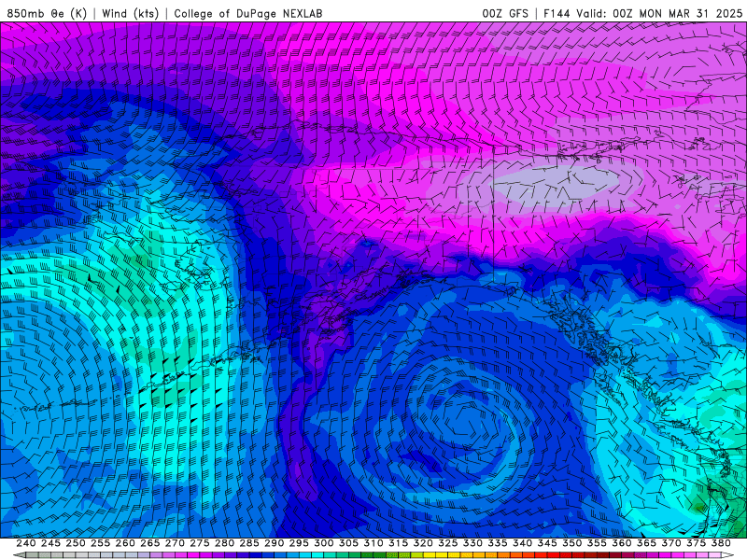Viewport: 747px width, 560px height.
Task: Click the 370 value on the color scale
Action: (671, 543)
